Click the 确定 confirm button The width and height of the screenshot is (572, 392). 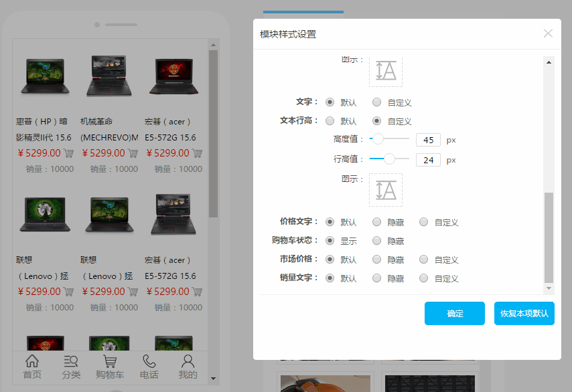454,313
